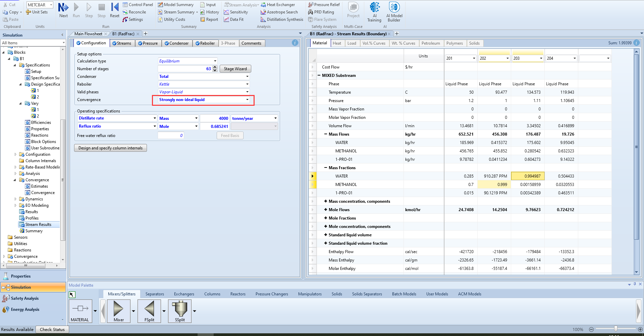Viewport: 644px width, 336px height.
Task: Click the zoom in plus button
Action: coord(640,330)
